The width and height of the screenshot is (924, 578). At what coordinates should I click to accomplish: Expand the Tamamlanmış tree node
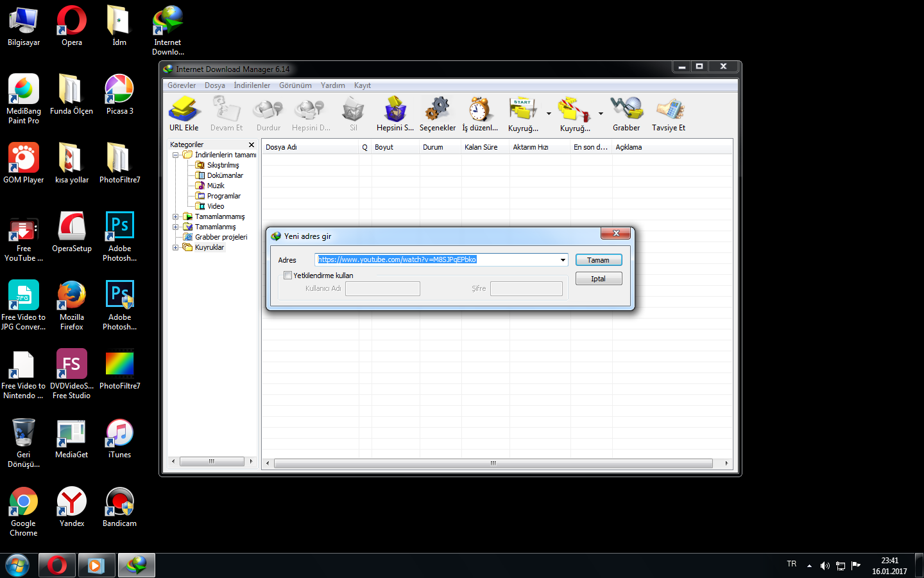[x=175, y=227]
